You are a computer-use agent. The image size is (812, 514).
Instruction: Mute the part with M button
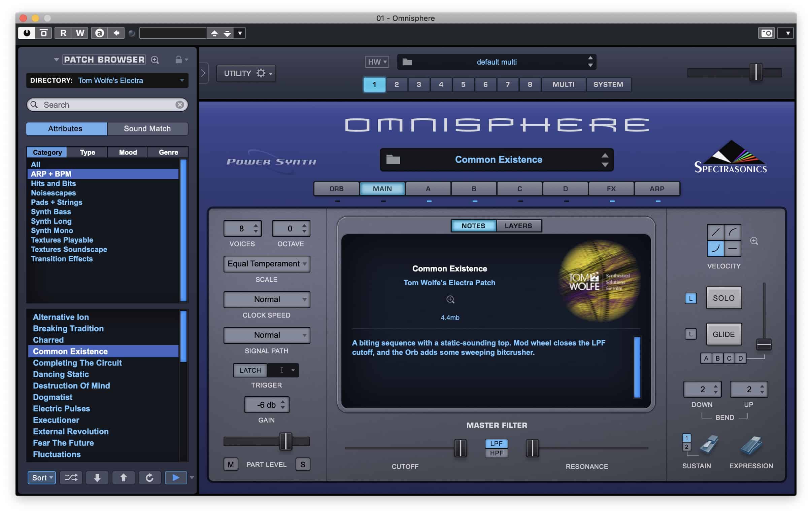231,464
